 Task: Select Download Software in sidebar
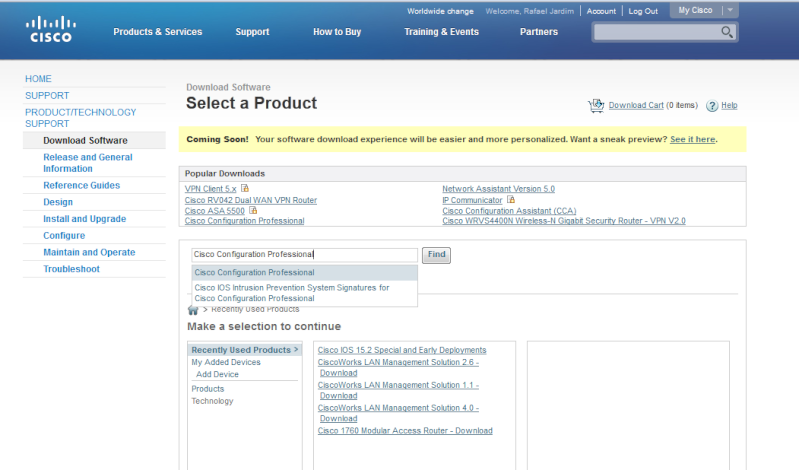click(85, 140)
